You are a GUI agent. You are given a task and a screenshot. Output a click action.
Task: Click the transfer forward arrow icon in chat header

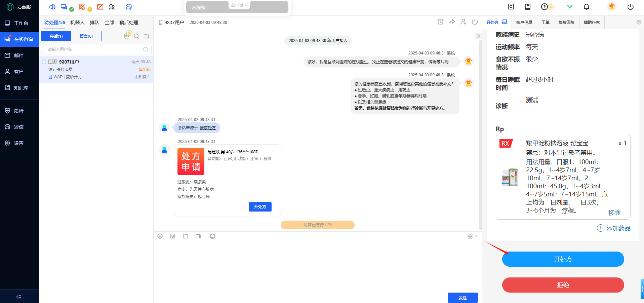452,22
